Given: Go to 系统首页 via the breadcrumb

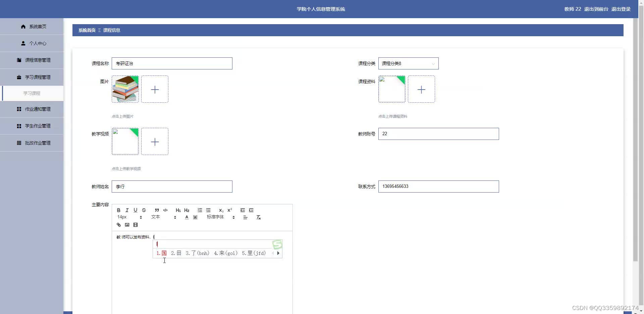Looking at the screenshot, I should point(87,30).
